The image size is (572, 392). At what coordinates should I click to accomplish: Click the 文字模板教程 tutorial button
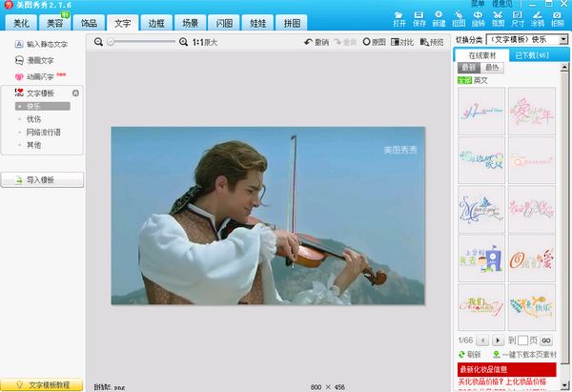tap(42, 384)
